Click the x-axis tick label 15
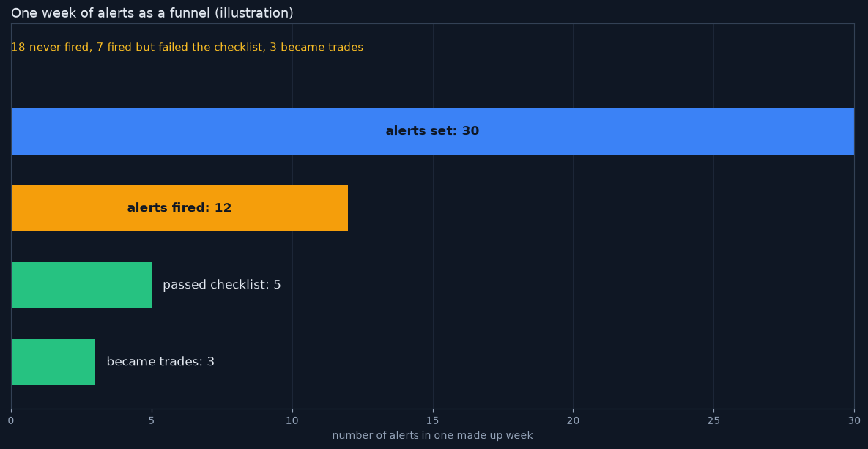 [433, 420]
